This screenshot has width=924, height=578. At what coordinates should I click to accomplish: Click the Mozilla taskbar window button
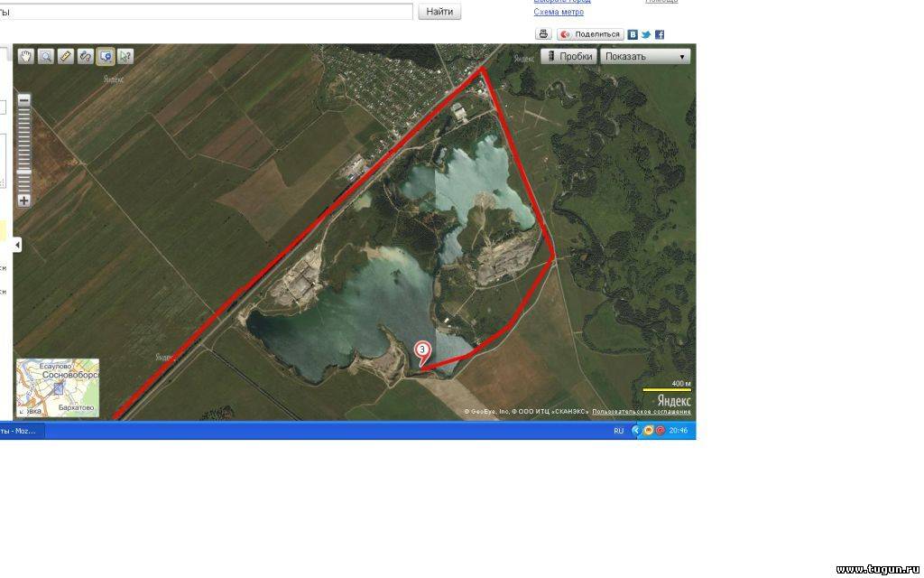(x=22, y=431)
